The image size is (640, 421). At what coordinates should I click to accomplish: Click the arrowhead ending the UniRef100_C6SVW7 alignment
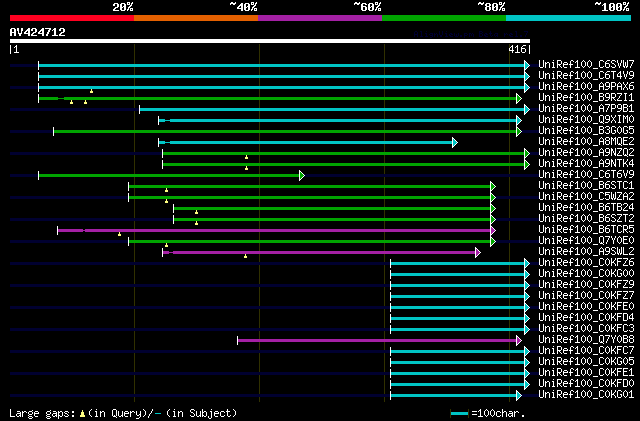tap(527, 65)
